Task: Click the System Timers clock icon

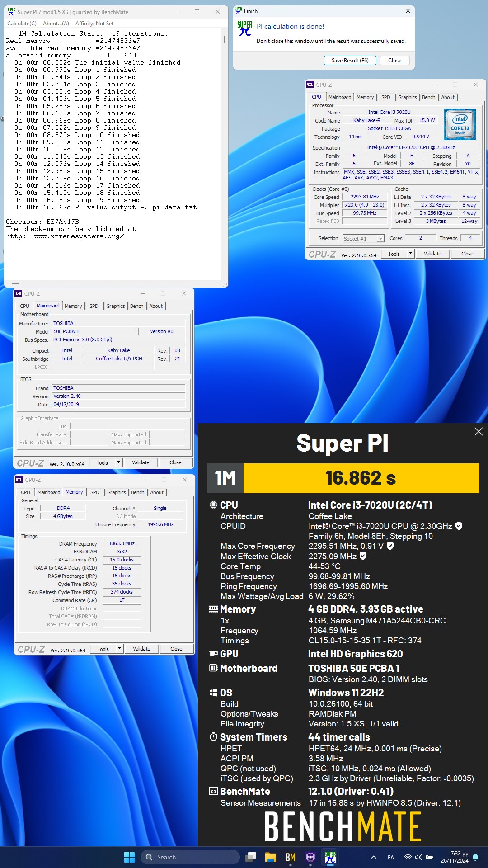Action: 213,737
